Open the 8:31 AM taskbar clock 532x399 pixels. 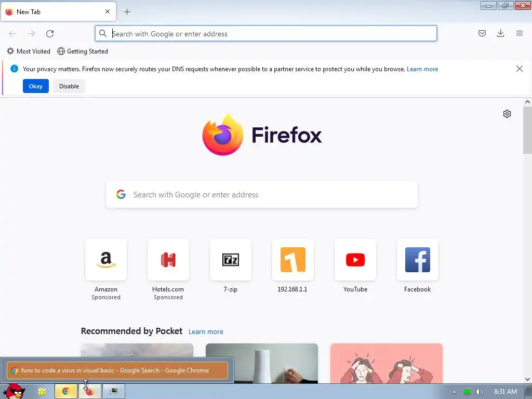[x=506, y=392]
